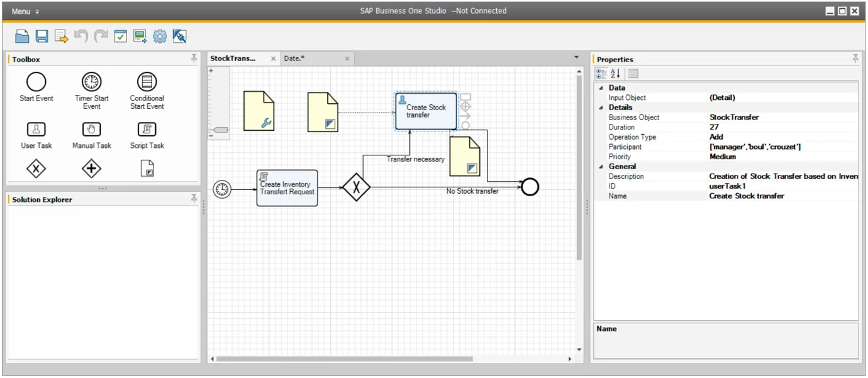The width and height of the screenshot is (868, 378).
Task: Click the ID value userTask1
Action: point(783,186)
